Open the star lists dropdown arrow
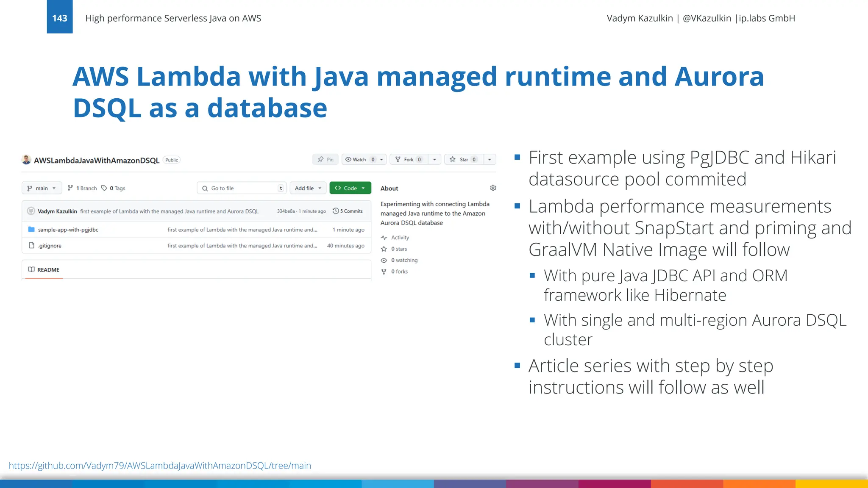The height and width of the screenshot is (488, 868). click(x=490, y=159)
